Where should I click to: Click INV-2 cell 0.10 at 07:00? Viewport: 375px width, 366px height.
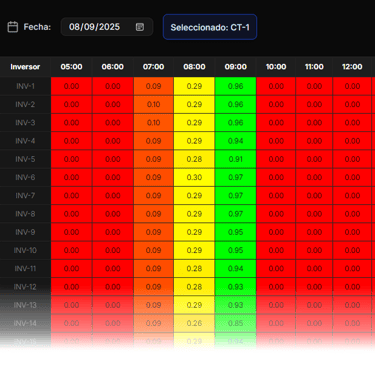pos(153,105)
